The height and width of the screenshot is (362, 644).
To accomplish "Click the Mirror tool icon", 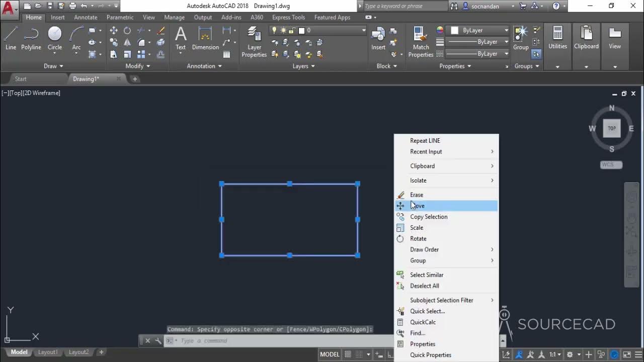I will coord(127,43).
